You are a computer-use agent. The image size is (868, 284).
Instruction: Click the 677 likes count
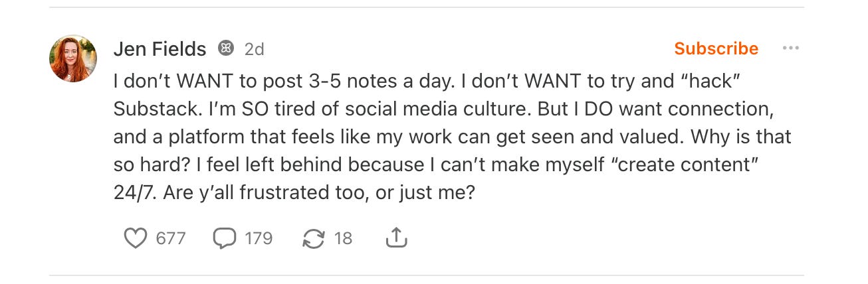(x=171, y=238)
